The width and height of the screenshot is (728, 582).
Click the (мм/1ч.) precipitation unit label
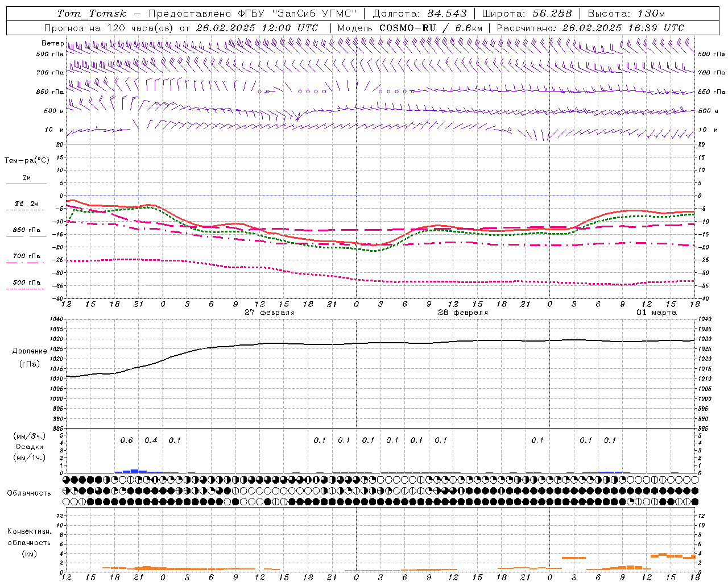30,458
